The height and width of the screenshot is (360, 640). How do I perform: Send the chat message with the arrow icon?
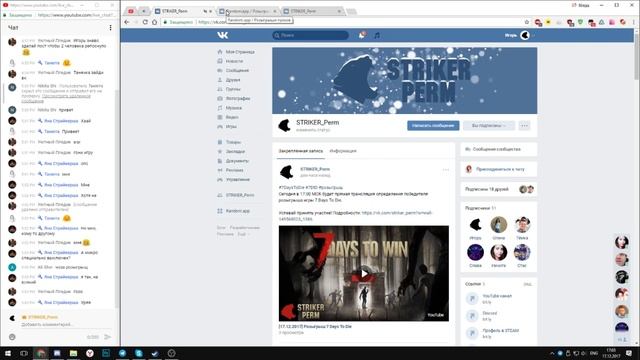point(107,337)
